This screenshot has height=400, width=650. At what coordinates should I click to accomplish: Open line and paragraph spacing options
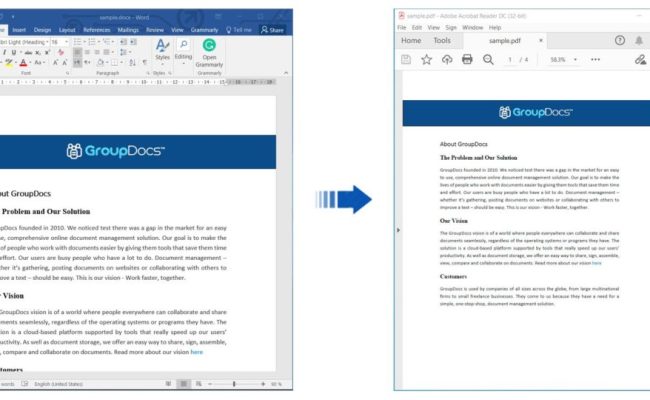(x=124, y=52)
